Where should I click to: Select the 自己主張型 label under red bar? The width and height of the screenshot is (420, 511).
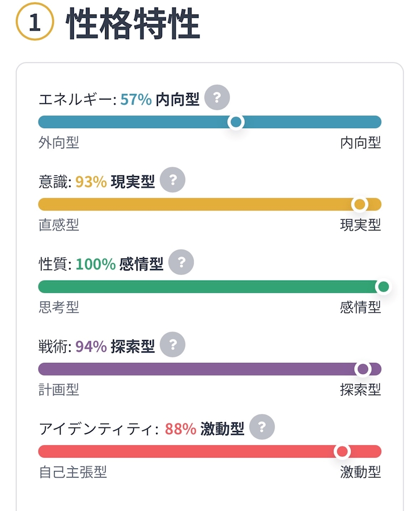point(72,472)
